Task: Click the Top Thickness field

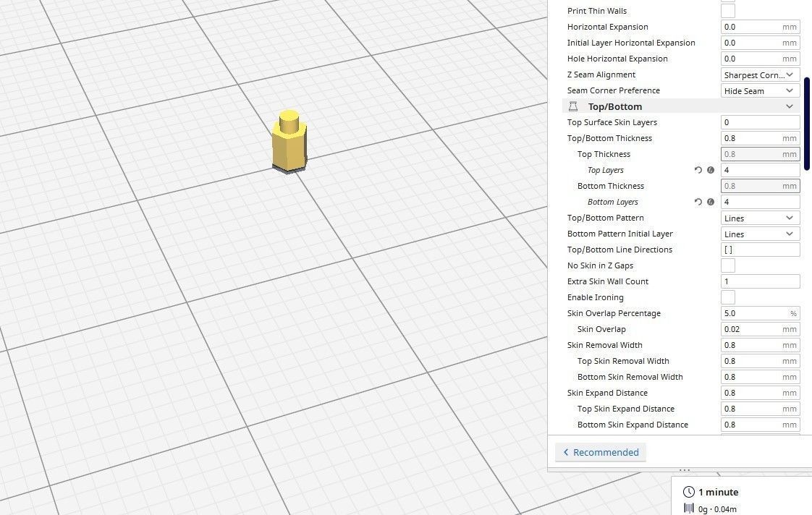Action: click(760, 154)
